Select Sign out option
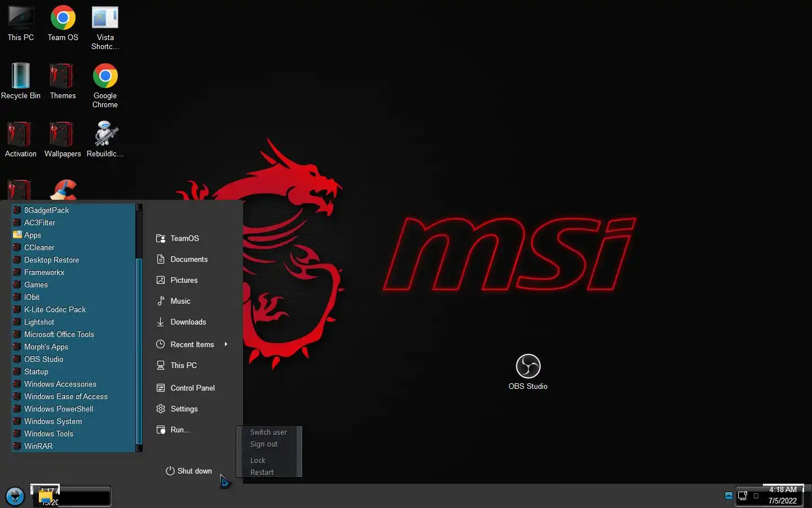Image resolution: width=812 pixels, height=508 pixels. pyautogui.click(x=264, y=444)
